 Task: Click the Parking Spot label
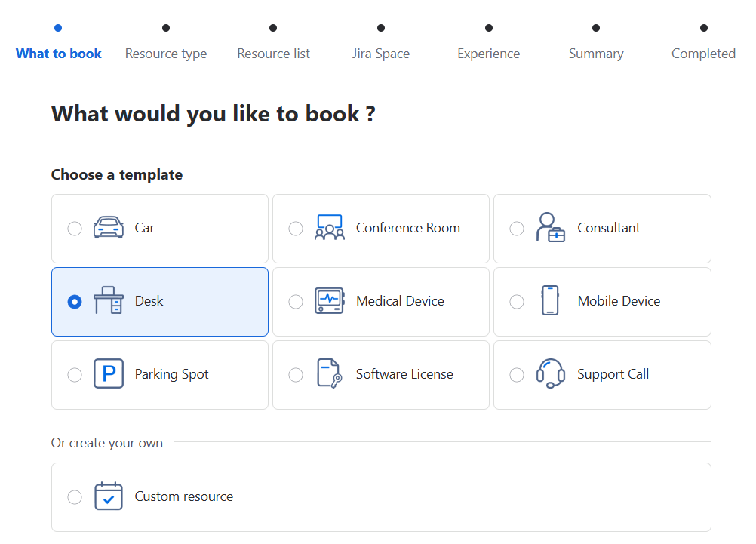171,374
